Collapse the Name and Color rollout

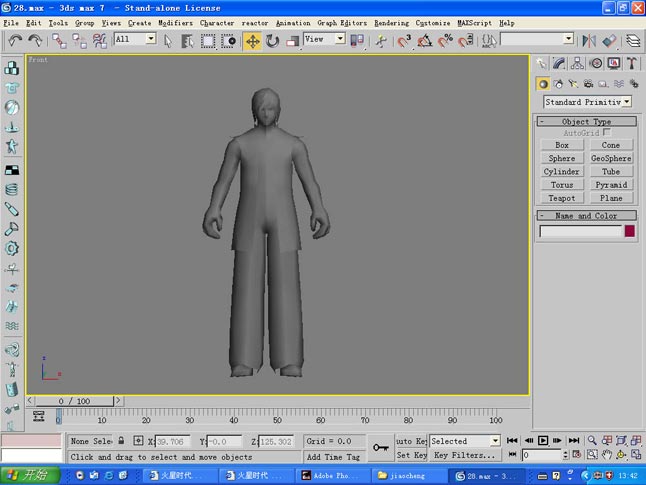(x=587, y=216)
